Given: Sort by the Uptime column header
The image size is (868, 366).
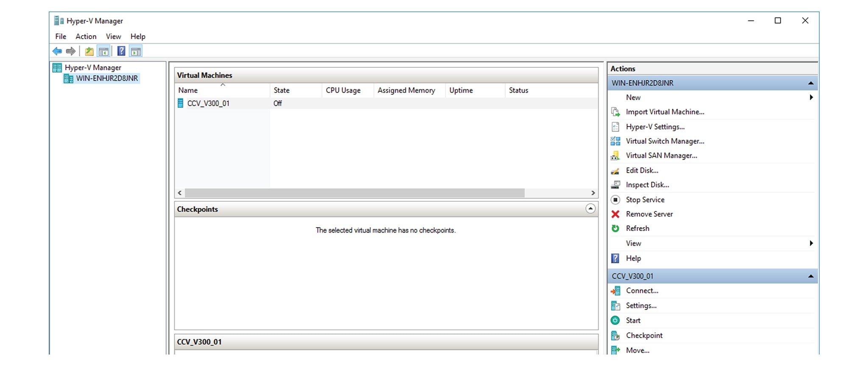Looking at the screenshot, I should (x=475, y=90).
